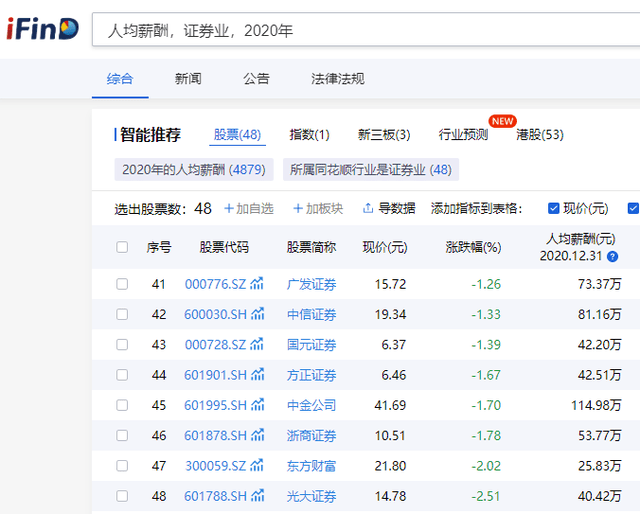Check the box for row 44 方正证券
This screenshot has height=514, width=640.
click(122, 374)
